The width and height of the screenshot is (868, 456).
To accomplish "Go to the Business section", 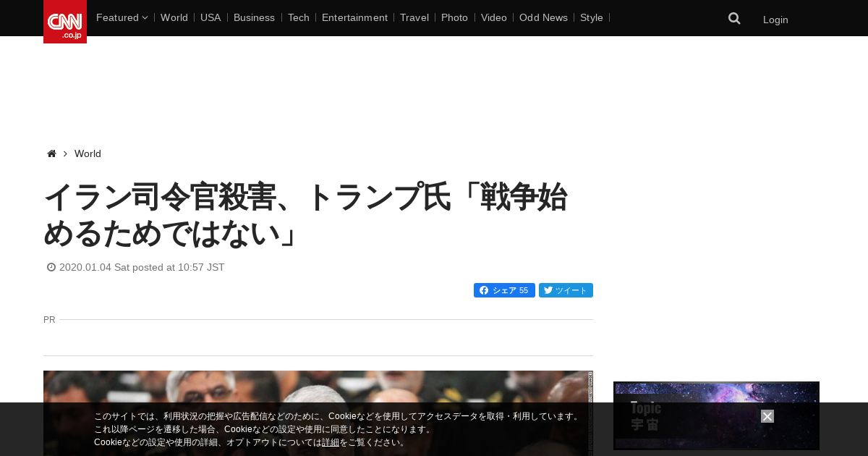I will pyautogui.click(x=254, y=17).
